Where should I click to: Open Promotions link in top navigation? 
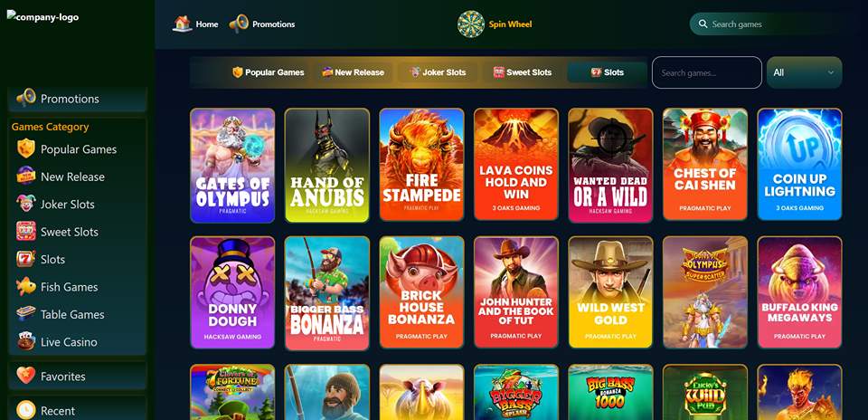pos(262,24)
